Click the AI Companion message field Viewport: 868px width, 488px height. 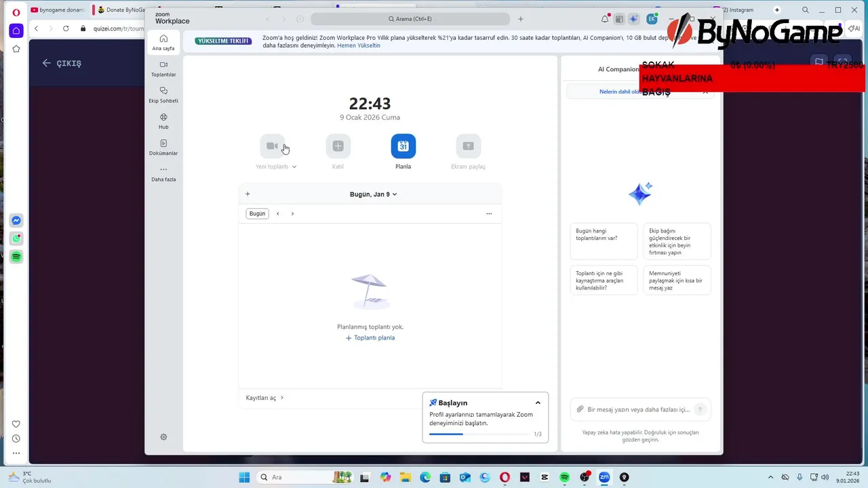point(639,409)
